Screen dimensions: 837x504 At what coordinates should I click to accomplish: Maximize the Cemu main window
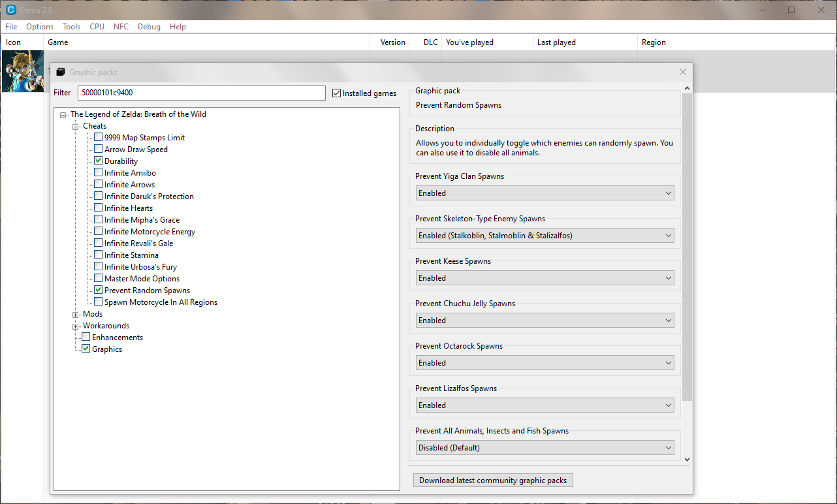point(791,10)
